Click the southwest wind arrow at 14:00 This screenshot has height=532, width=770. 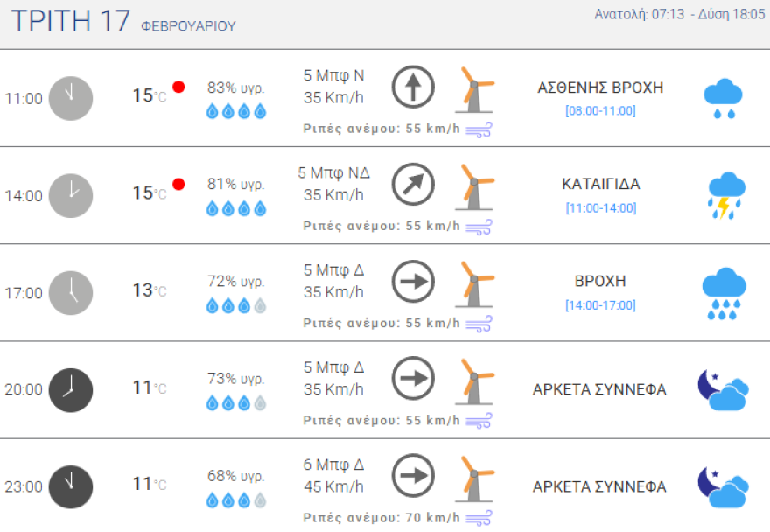413,184
